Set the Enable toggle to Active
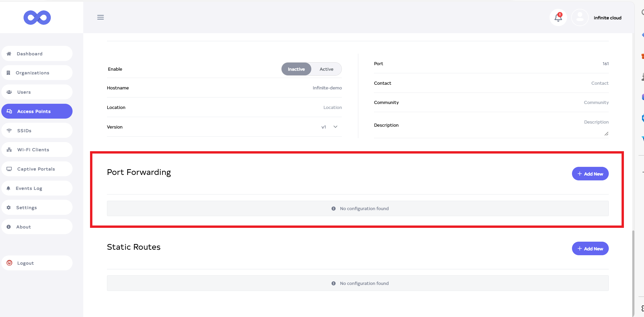 (326, 69)
